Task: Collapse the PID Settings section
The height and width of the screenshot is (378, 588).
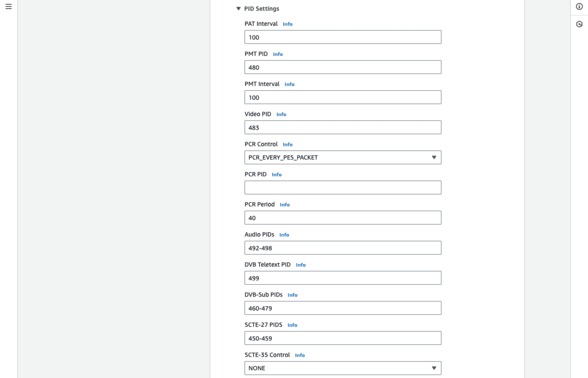Action: pos(238,9)
